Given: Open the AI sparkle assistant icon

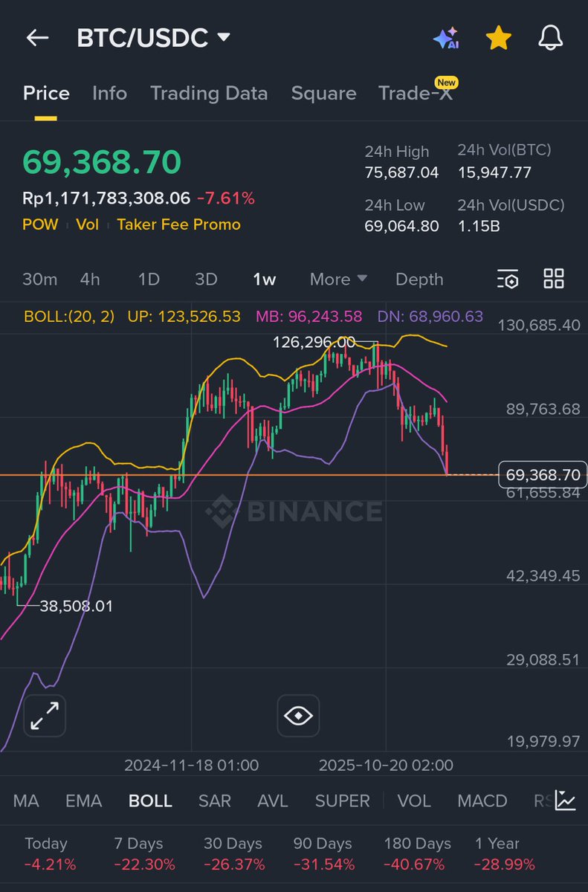Looking at the screenshot, I should click(446, 38).
